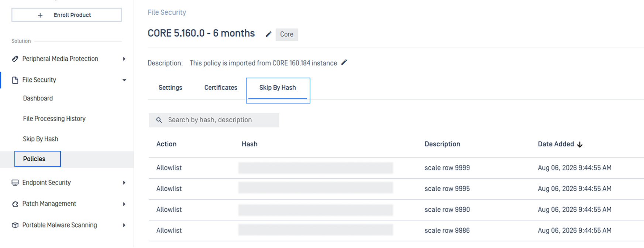Click the search magnifier icon
The height and width of the screenshot is (248, 644).
[x=159, y=120]
